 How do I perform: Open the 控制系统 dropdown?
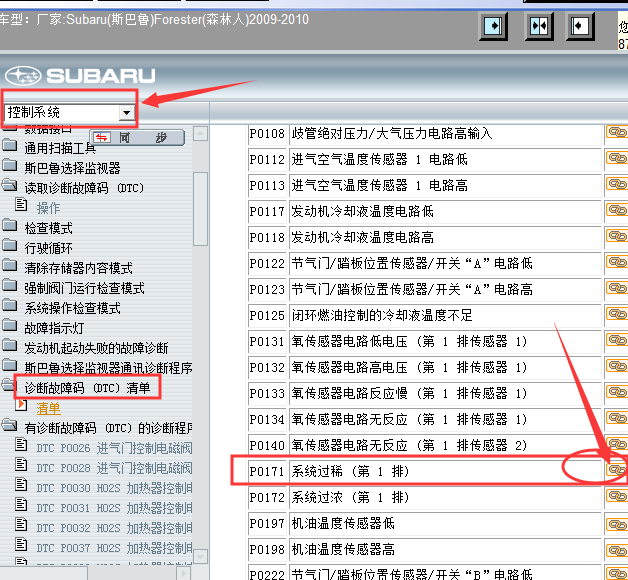126,113
